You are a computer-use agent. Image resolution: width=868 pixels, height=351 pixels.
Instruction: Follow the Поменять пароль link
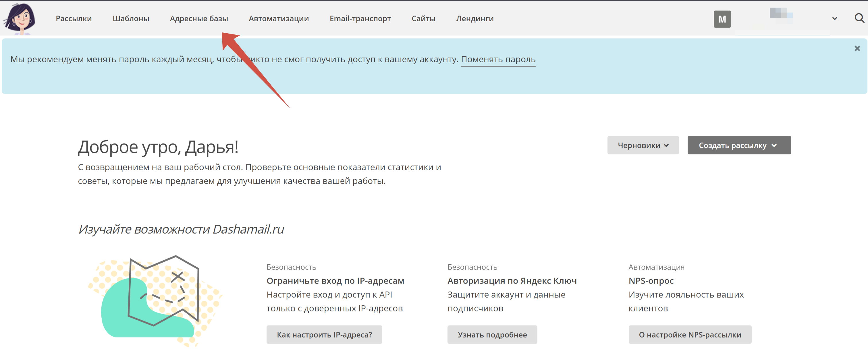[x=498, y=59]
